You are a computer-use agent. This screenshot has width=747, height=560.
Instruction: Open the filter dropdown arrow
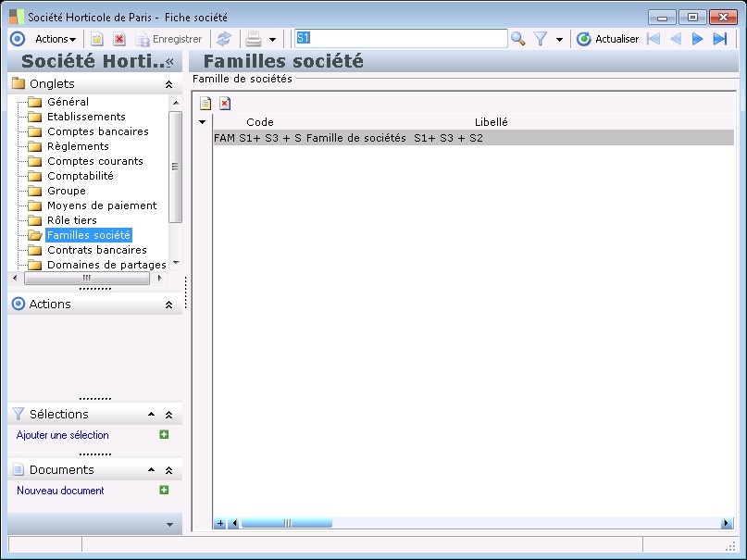tap(559, 40)
